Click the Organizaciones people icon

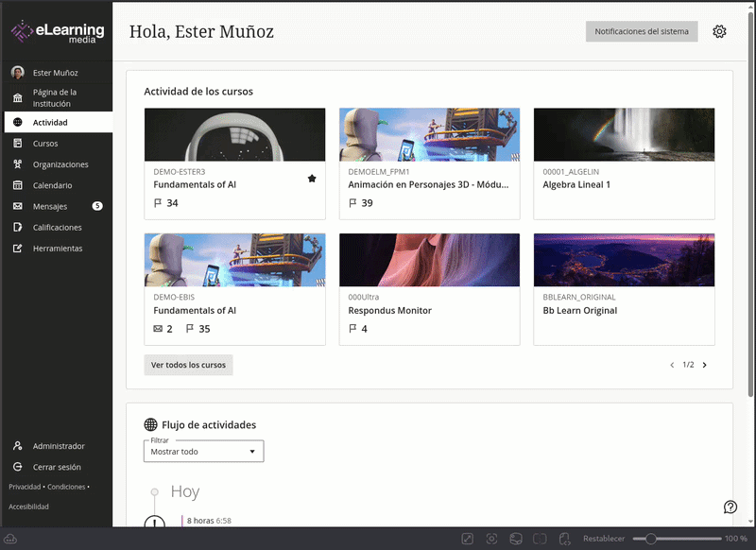(18, 164)
